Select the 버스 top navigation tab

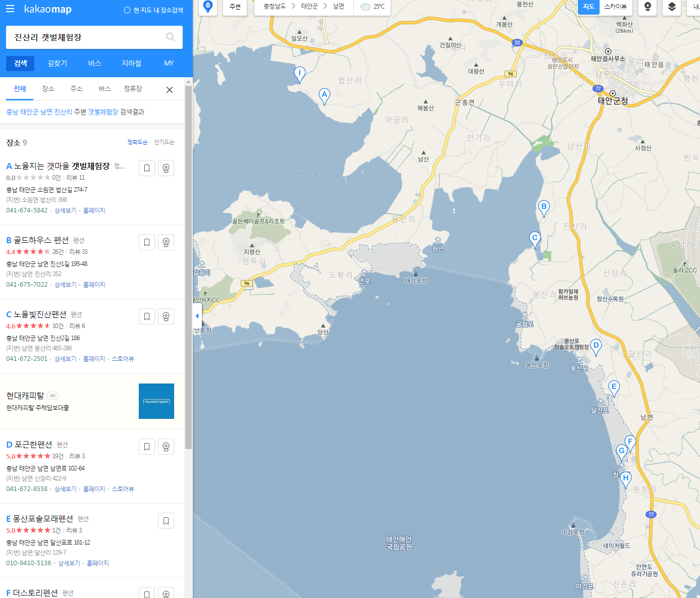94,63
